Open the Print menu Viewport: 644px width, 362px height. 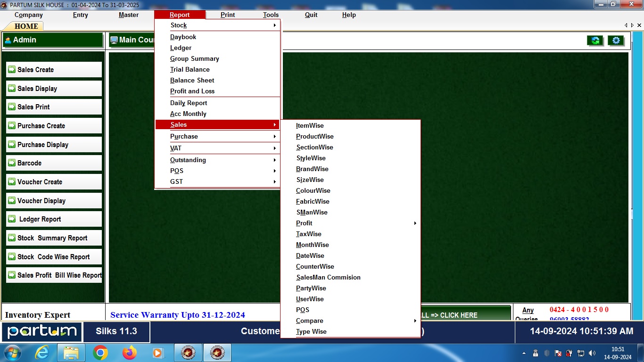pyautogui.click(x=228, y=15)
